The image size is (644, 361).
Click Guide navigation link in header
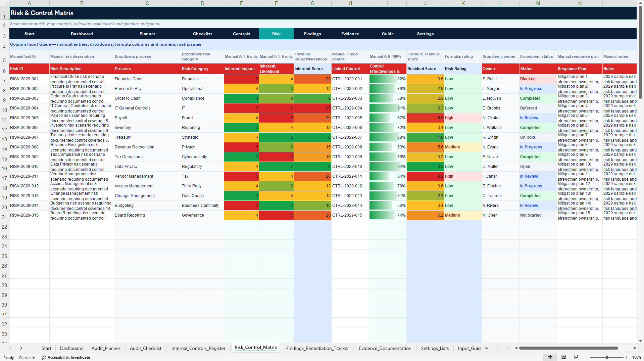coord(388,34)
